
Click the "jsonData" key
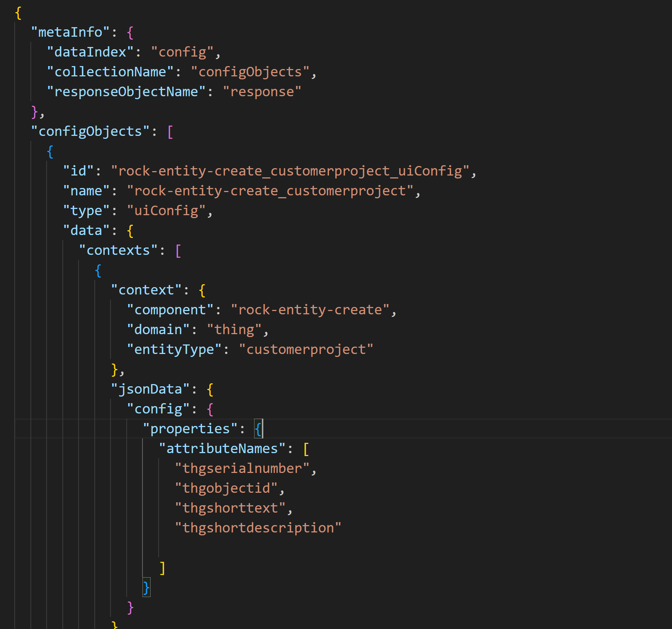click(150, 389)
